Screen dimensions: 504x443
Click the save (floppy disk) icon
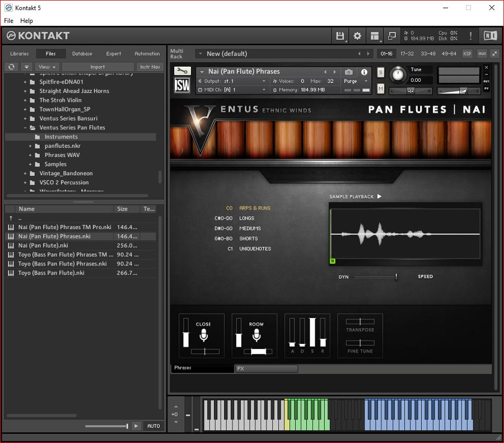point(340,36)
